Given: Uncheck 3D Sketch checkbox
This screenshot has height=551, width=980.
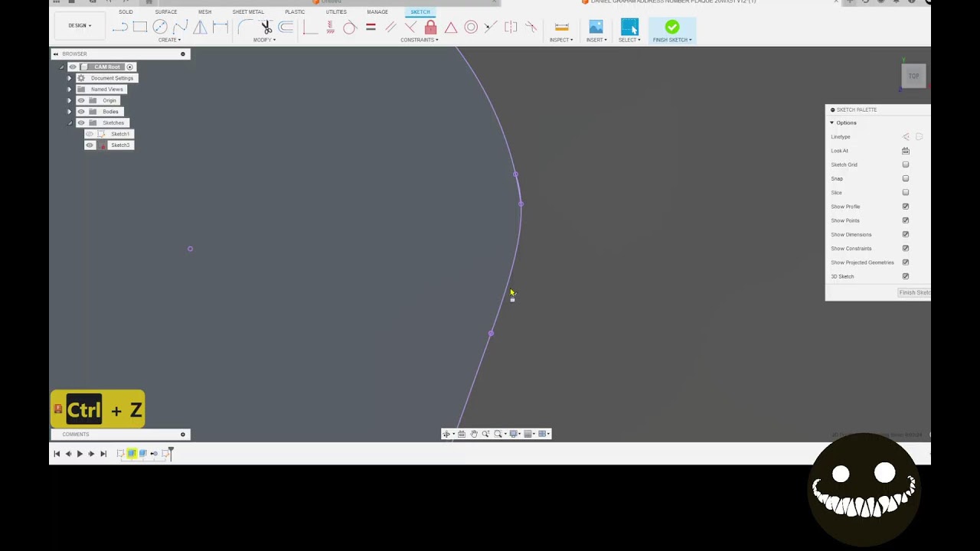Looking at the screenshot, I should pos(906,276).
